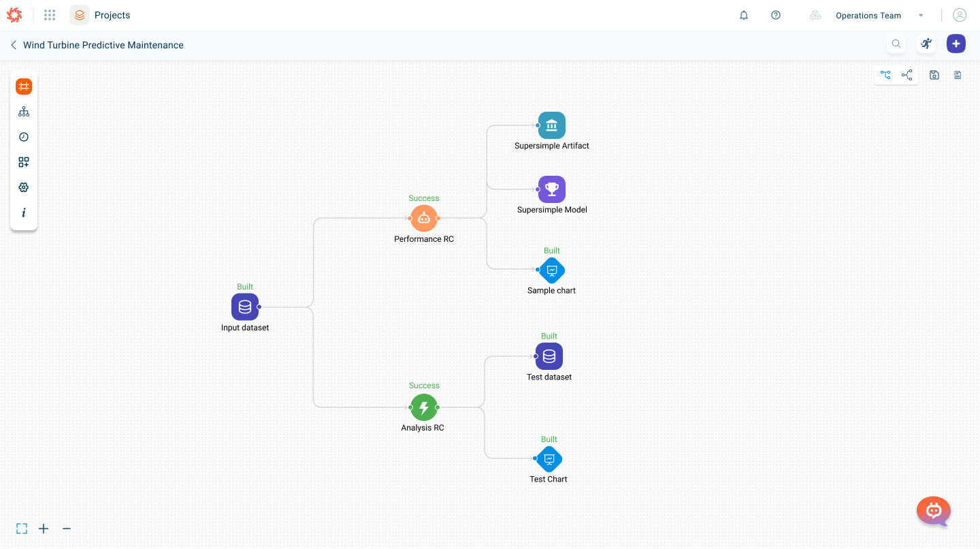Click the notifications bell icon
This screenshot has height=549, width=980.
tap(743, 15)
